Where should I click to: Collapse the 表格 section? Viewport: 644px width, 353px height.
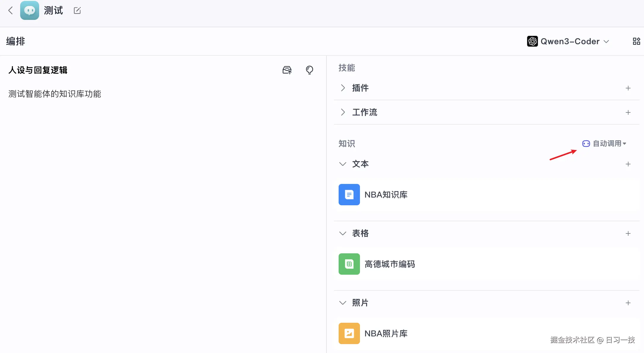343,233
